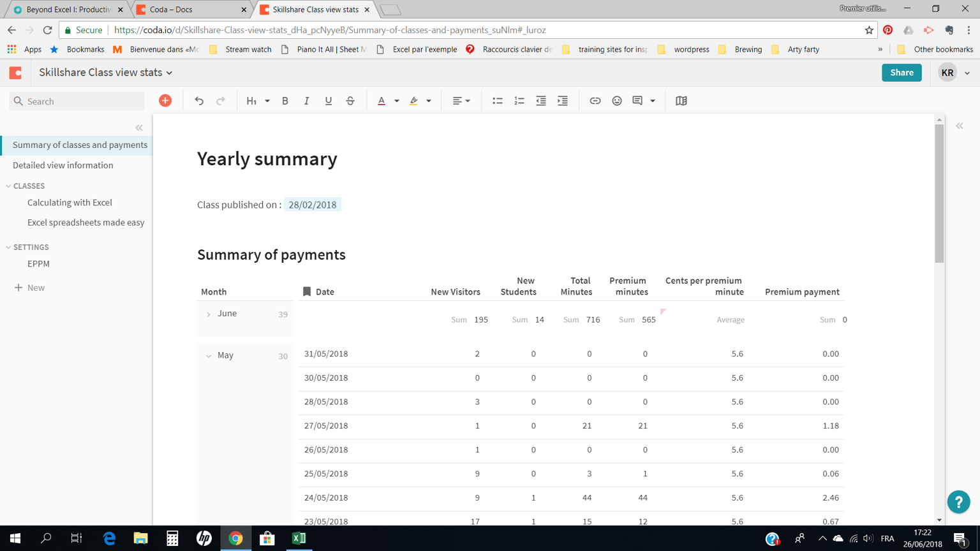The image size is (980, 551).
Task: Open the Brewing bookmarks folder
Action: tap(741, 49)
